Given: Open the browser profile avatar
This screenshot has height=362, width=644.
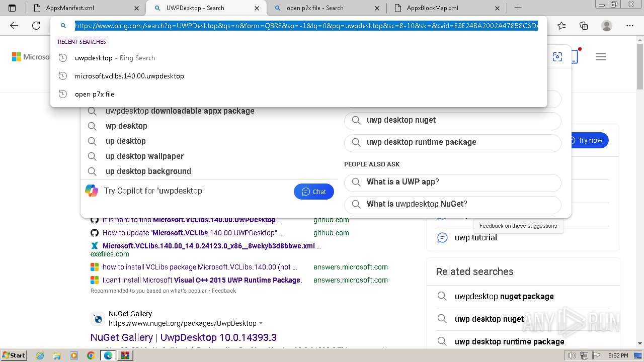Looking at the screenshot, I should [607, 26].
